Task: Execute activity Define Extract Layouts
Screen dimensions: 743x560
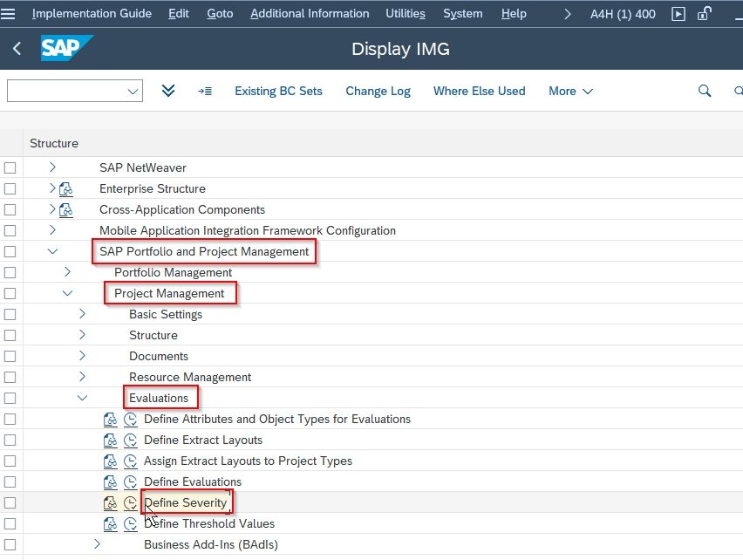Action: [x=130, y=440]
